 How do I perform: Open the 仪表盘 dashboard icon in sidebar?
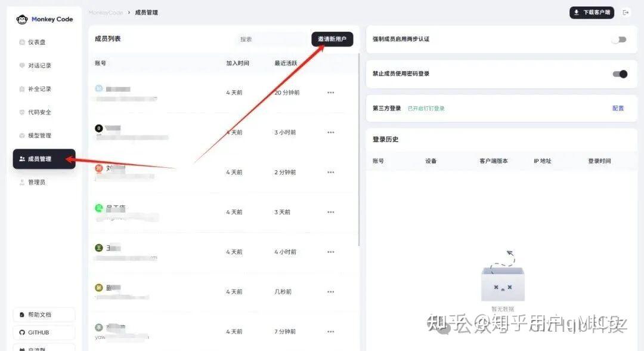(36, 42)
